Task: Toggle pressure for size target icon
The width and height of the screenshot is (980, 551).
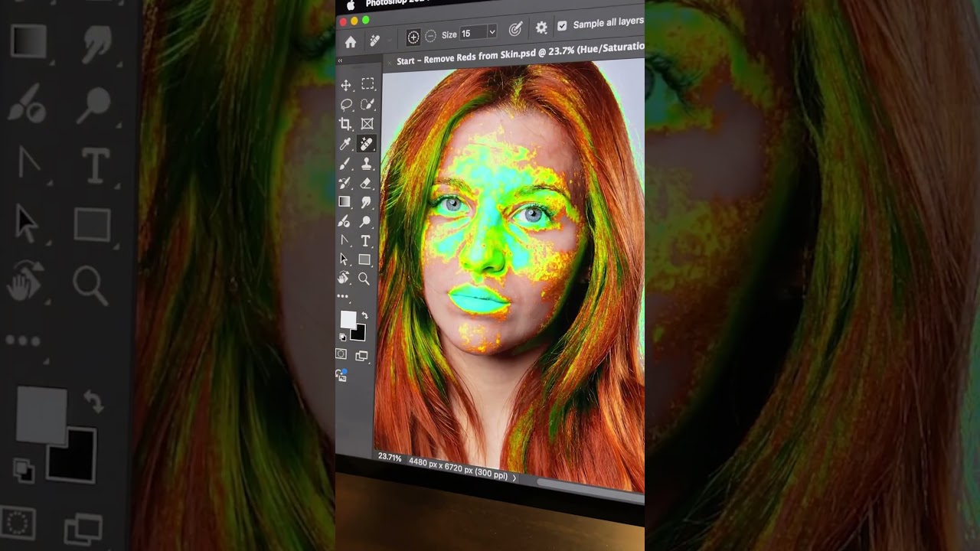Action: tap(516, 29)
